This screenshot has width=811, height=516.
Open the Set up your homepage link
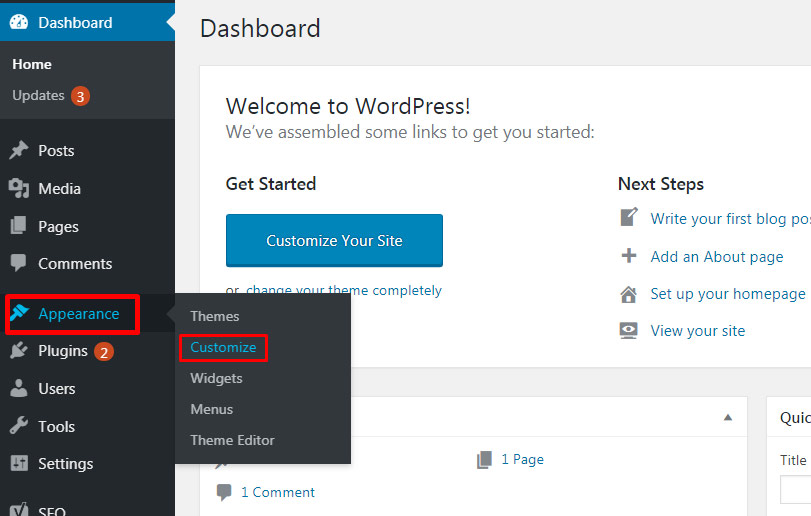pyautogui.click(x=728, y=294)
